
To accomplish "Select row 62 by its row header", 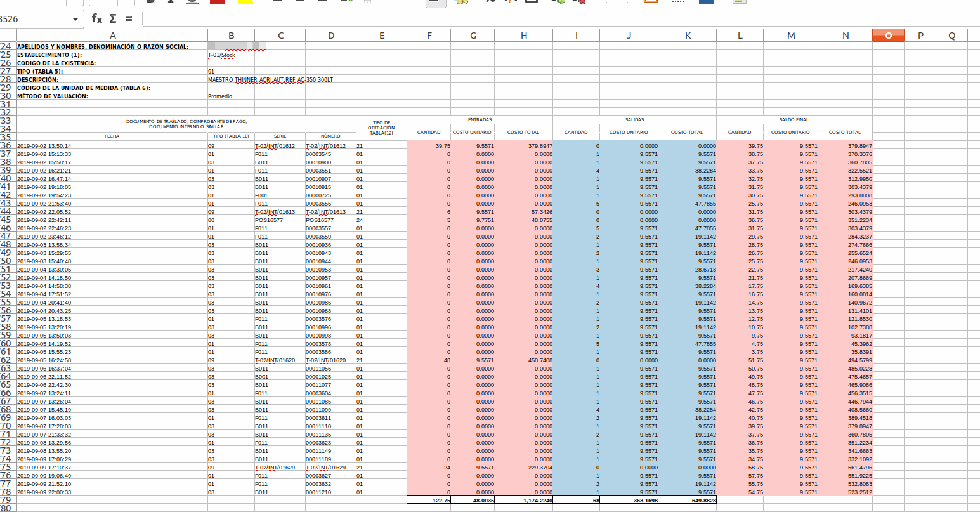I will 8,360.
